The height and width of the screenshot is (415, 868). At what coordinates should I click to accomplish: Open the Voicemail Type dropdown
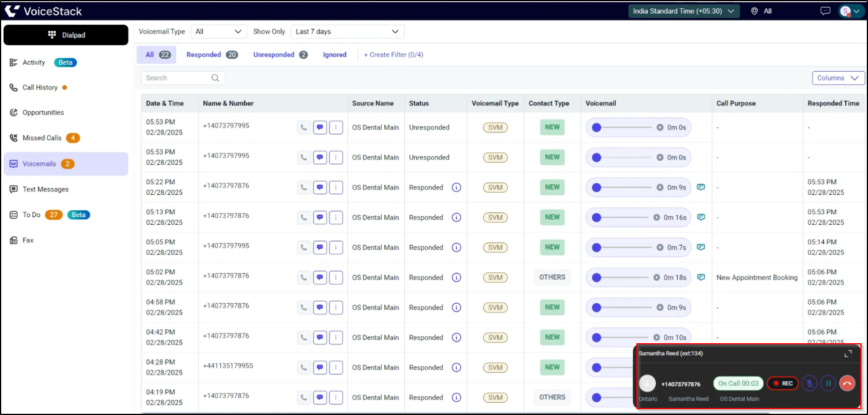pos(219,31)
